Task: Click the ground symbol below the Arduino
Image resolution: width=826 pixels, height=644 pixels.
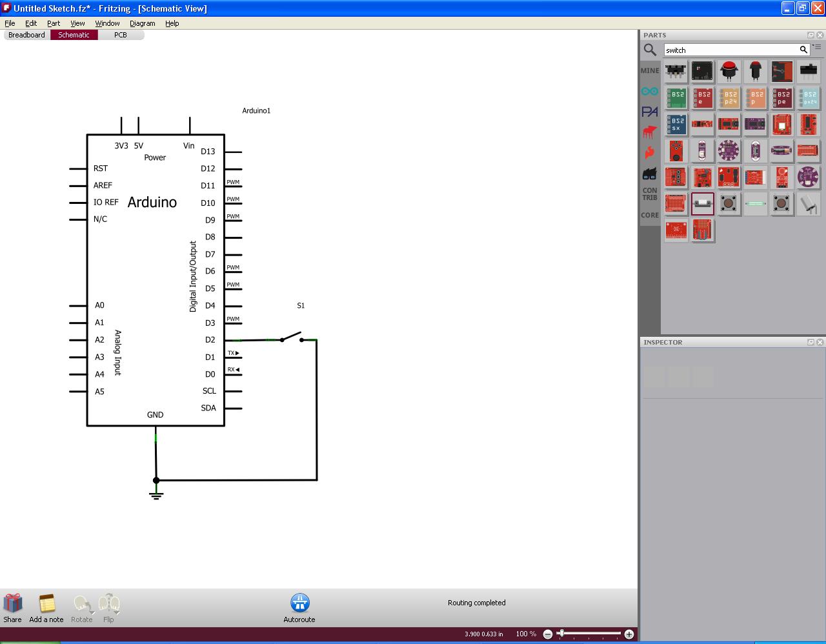Action: [x=156, y=495]
